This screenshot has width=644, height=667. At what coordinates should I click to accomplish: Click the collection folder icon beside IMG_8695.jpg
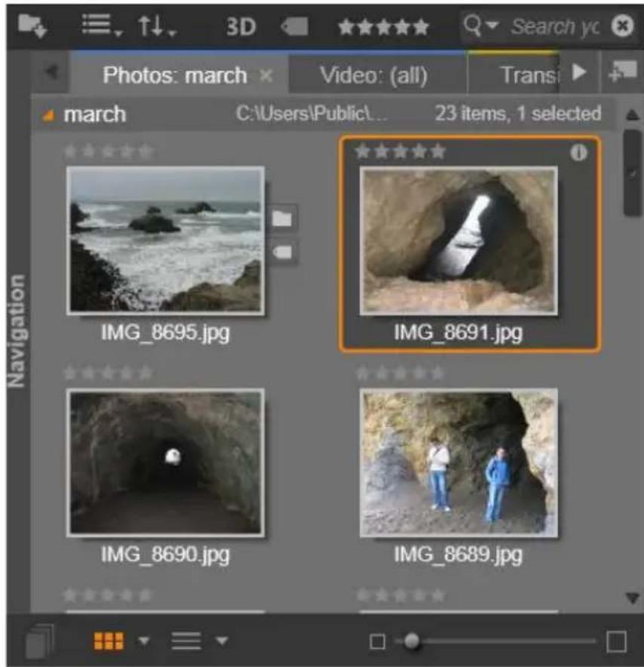(282, 219)
